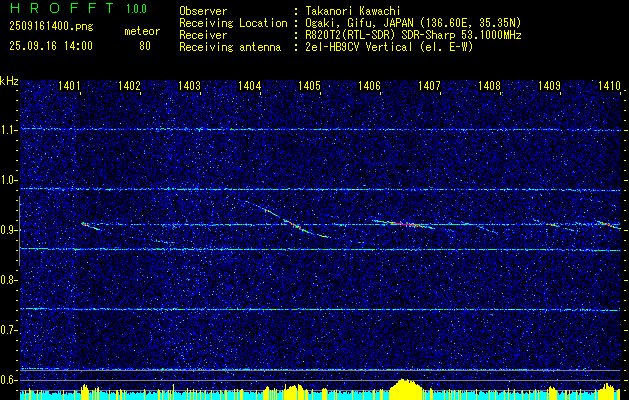This screenshot has width=629, height=400.
Task: Click time marker 1404
Action: (250, 85)
